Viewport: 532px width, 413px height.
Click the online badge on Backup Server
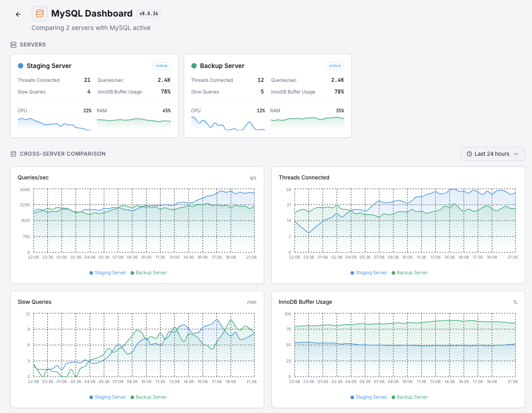335,65
